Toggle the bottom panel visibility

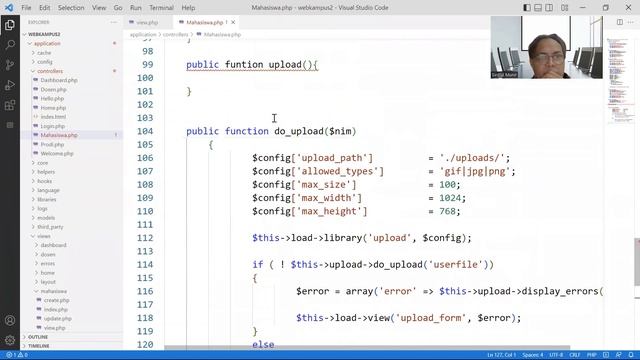click(538, 8)
